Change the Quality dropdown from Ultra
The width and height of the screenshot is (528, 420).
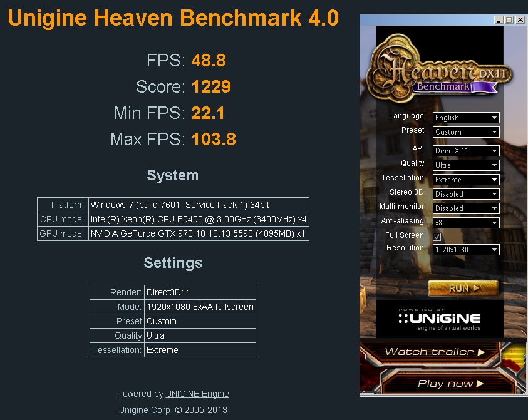pyautogui.click(x=466, y=165)
